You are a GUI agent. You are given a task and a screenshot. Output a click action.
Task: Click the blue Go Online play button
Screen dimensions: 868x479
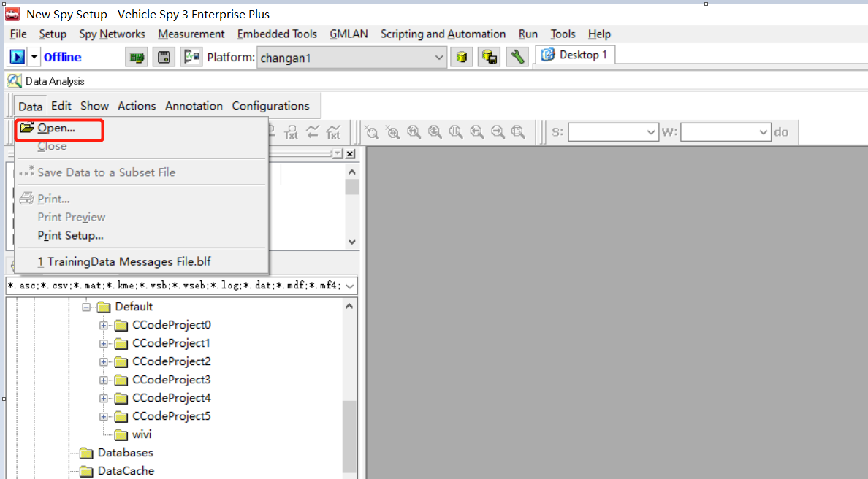click(x=18, y=56)
